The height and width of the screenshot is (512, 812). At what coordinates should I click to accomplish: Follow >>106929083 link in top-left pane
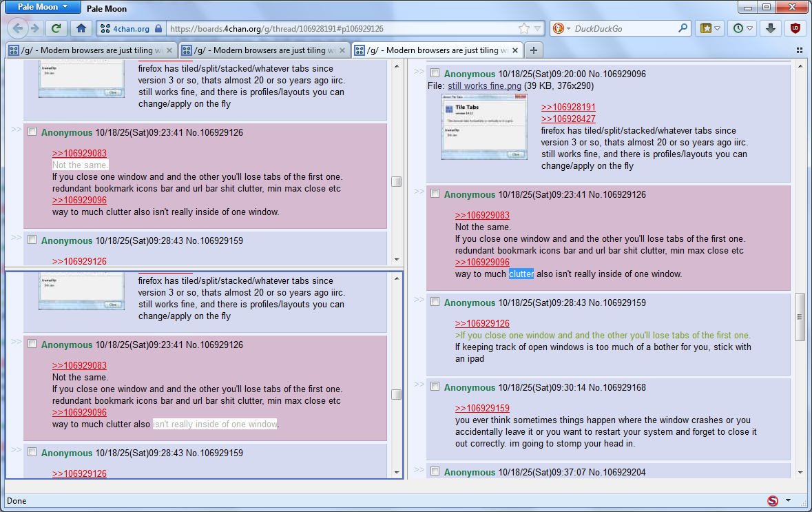[x=79, y=154]
